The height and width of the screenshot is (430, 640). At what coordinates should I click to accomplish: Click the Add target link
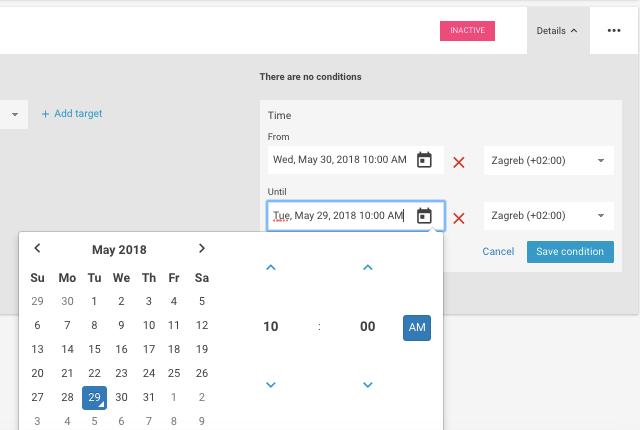point(72,114)
